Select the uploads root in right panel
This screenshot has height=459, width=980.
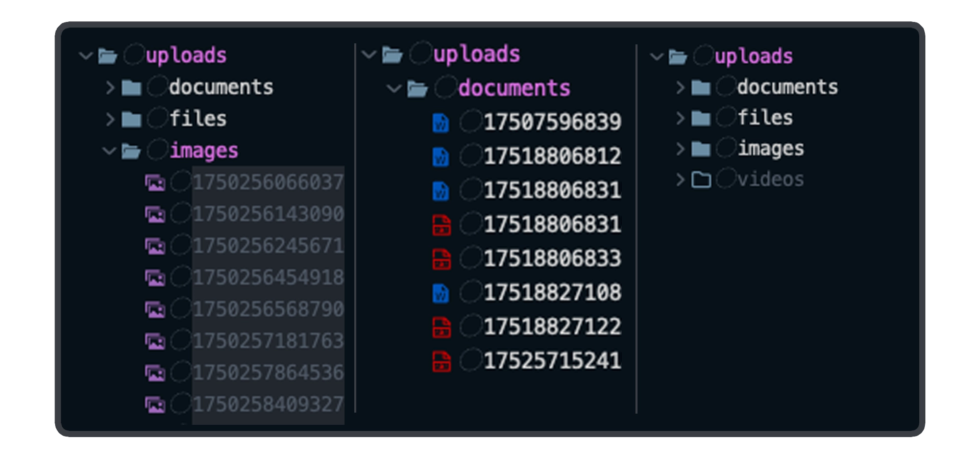point(753,56)
